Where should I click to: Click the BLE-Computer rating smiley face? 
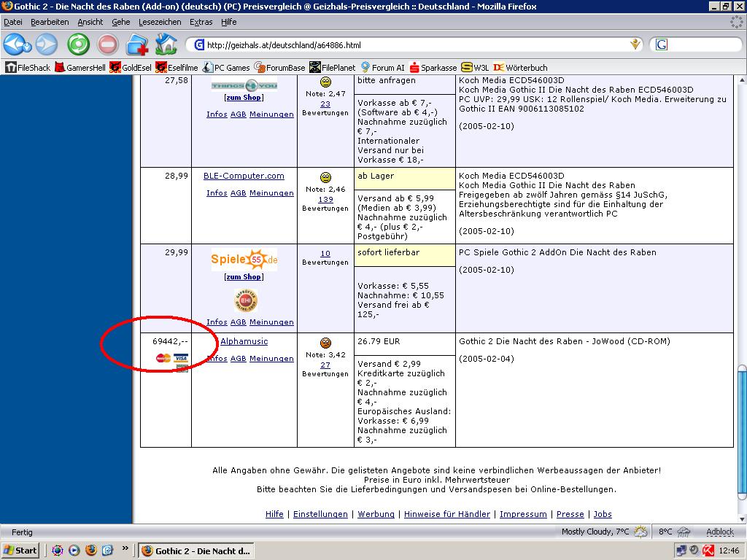point(325,178)
